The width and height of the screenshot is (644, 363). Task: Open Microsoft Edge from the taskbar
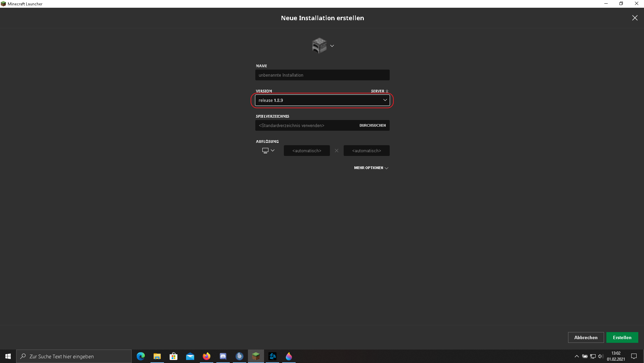point(141,356)
